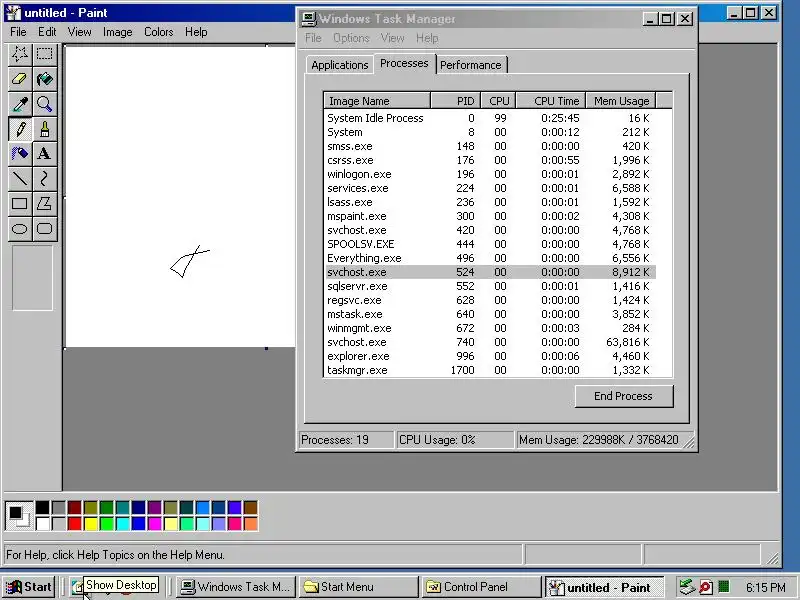
Task: Choose the Airbrush spray tool
Action: tap(20, 154)
